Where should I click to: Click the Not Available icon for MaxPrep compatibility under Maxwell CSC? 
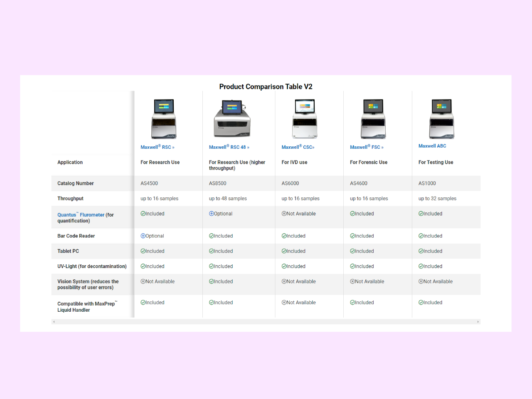(x=284, y=302)
